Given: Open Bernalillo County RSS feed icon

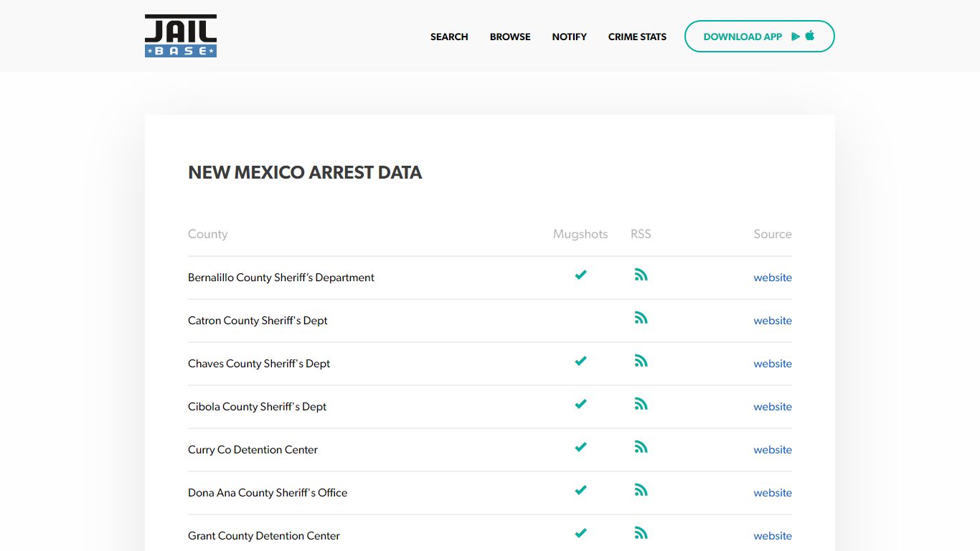Looking at the screenshot, I should (x=641, y=275).
